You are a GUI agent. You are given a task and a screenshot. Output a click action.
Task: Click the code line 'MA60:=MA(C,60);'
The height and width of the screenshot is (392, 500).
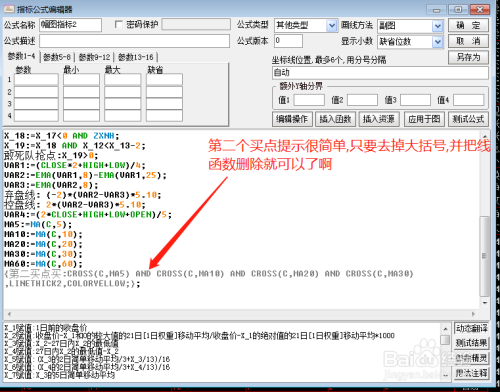(43, 264)
